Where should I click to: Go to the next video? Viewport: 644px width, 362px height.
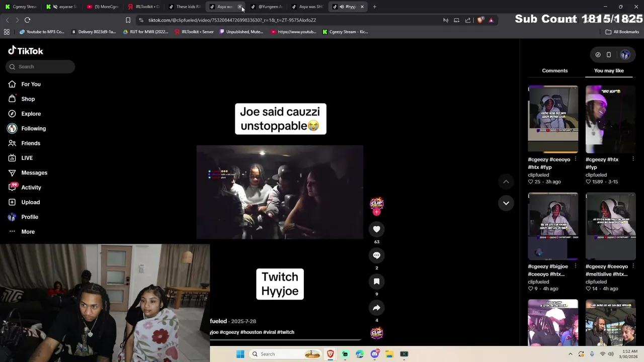click(x=506, y=203)
